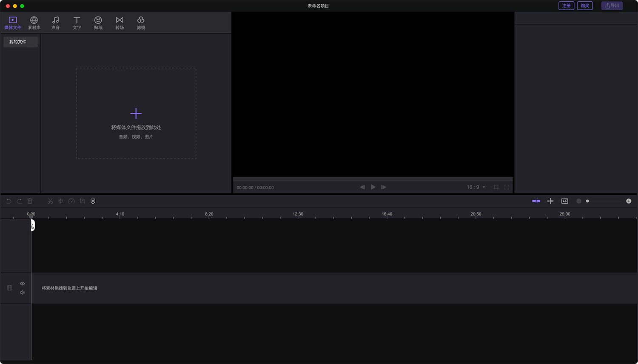Screen dimensions: 638x364
Task: Click the 将素材拖拽到轨道上开始编辑 hint text
Action: click(69, 288)
